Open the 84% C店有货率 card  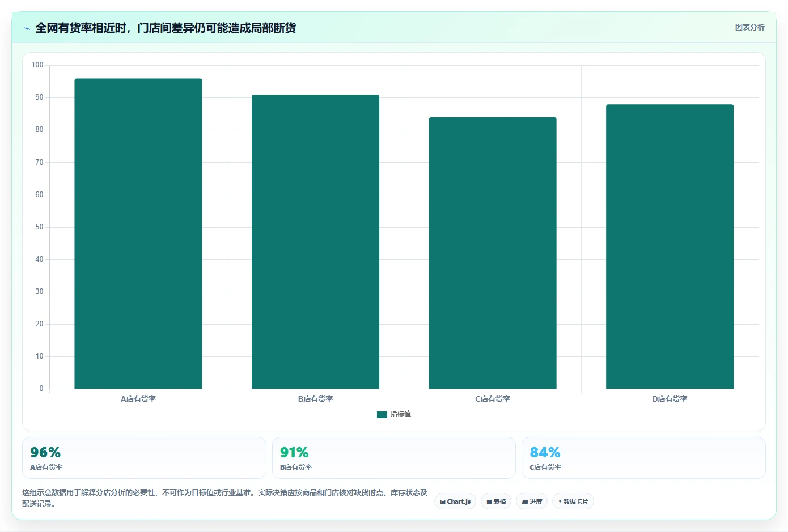643,458
